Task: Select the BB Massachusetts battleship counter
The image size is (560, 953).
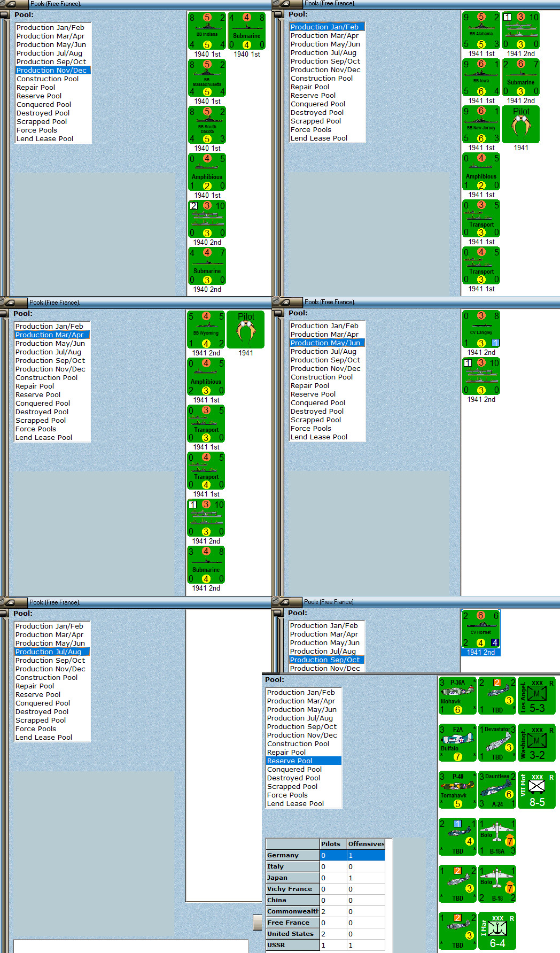Action: (207, 78)
